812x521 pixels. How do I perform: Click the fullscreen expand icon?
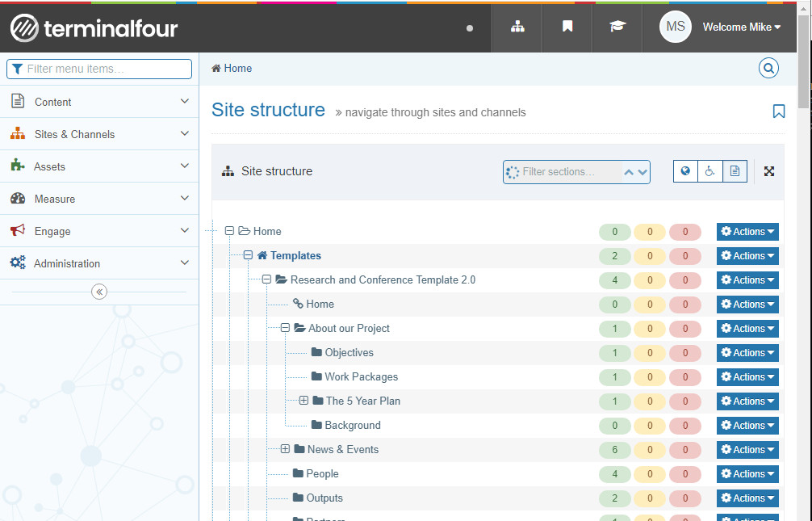click(x=769, y=171)
